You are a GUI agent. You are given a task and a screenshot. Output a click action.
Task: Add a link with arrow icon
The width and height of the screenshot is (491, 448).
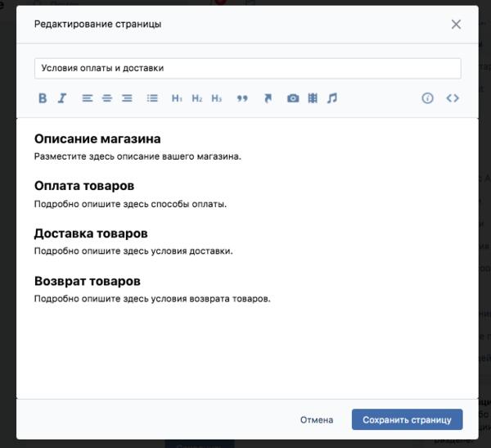268,98
